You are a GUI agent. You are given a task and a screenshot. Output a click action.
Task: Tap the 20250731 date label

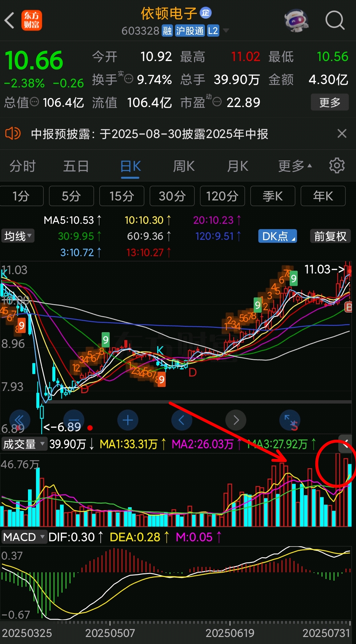pos(326,633)
